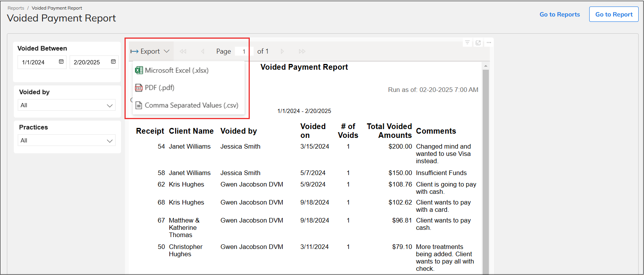The height and width of the screenshot is (275, 644).
Task: Expand the Voided by dropdown
Action: (67, 105)
